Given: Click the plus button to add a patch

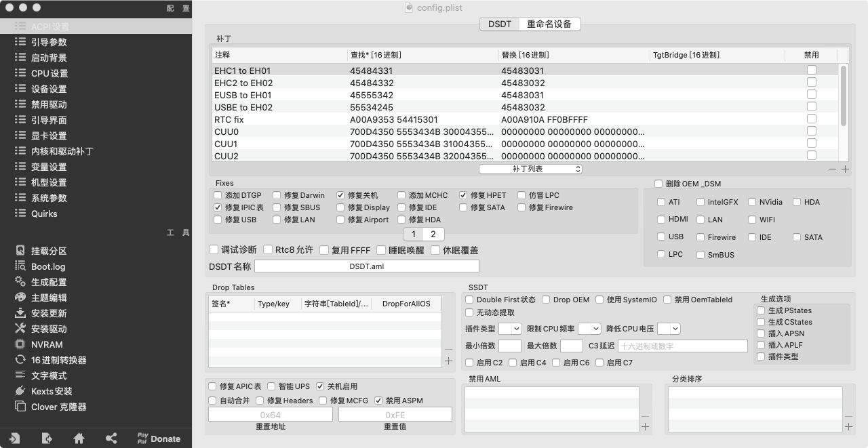Looking at the screenshot, I should [x=844, y=169].
